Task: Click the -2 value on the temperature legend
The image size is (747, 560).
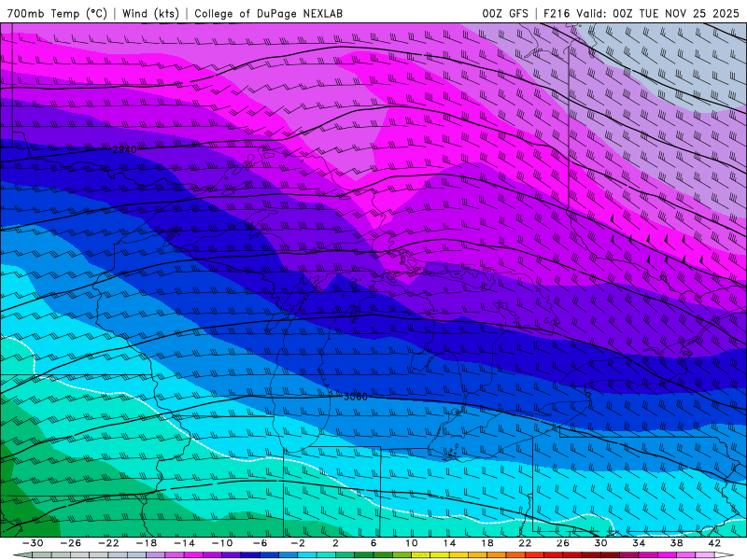Action: [x=298, y=543]
